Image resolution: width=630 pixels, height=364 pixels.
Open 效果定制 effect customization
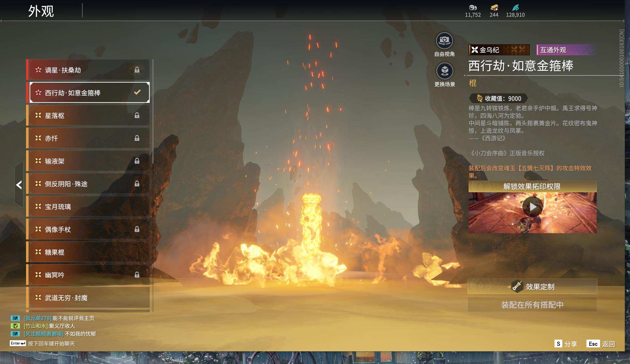tap(532, 287)
